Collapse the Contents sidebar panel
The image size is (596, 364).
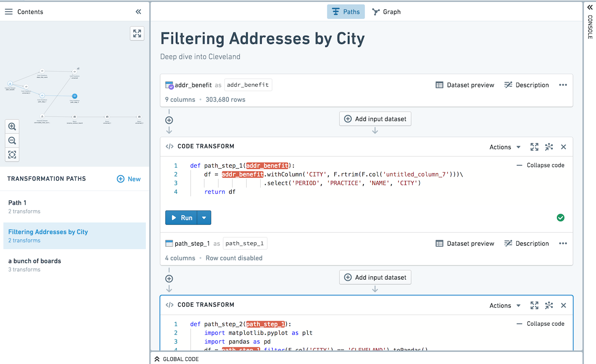tap(139, 12)
